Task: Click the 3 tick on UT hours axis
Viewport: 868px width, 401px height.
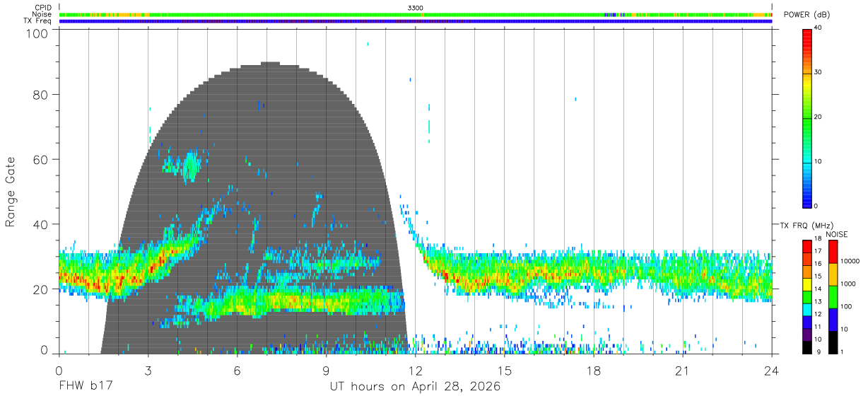Action: click(148, 371)
